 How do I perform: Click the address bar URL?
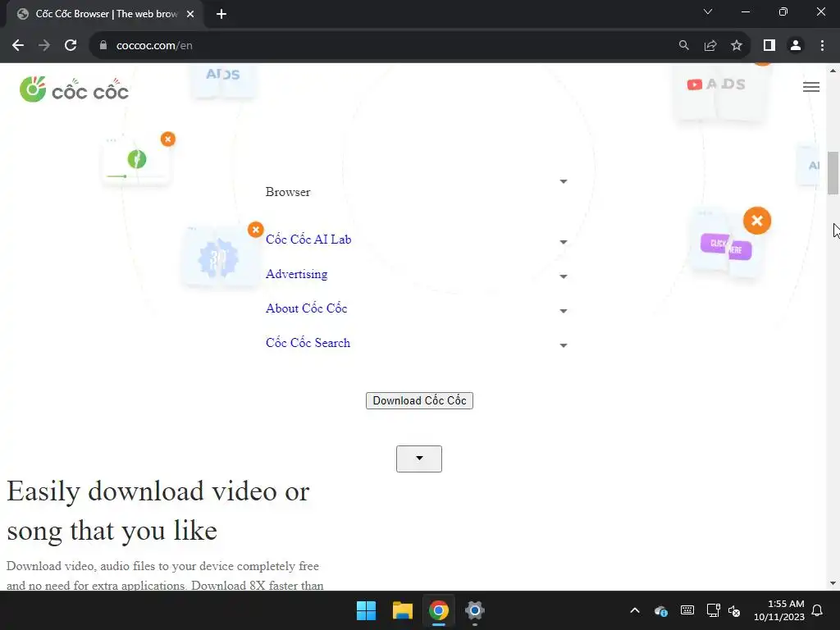pos(154,46)
